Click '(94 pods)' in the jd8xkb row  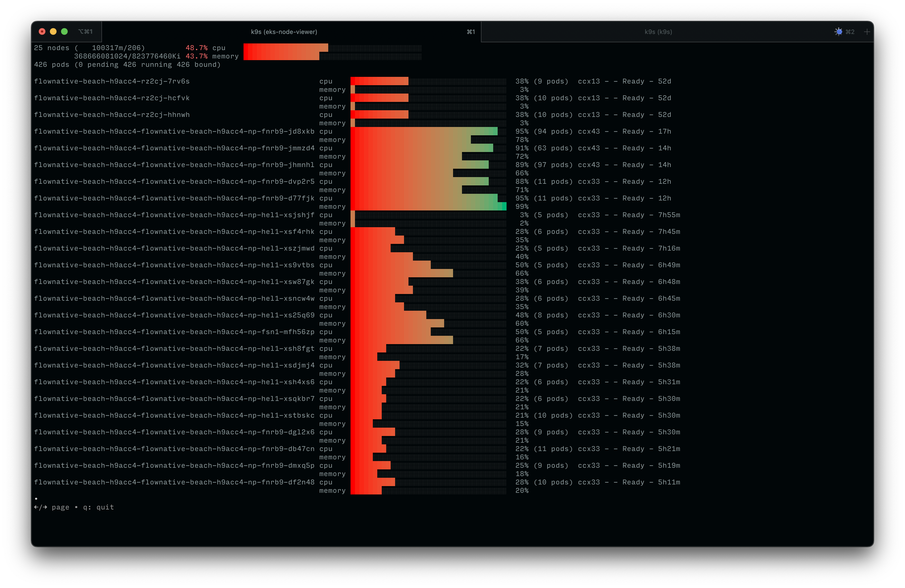point(553,131)
